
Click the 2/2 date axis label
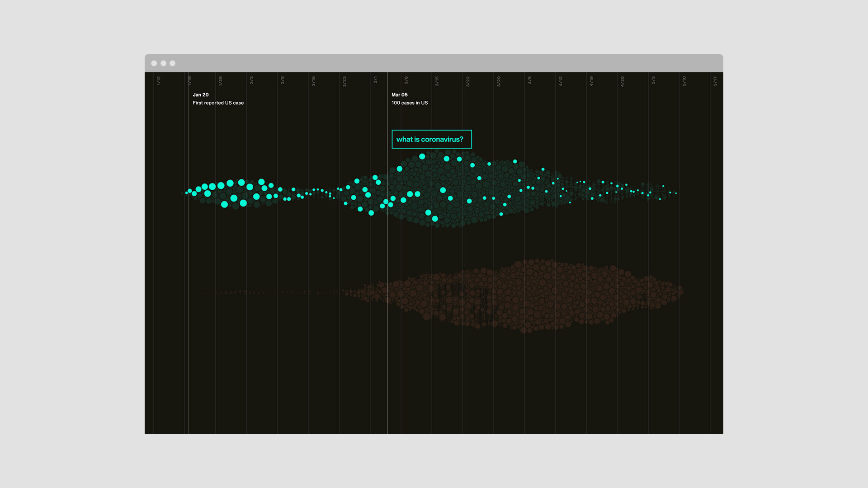[252, 80]
